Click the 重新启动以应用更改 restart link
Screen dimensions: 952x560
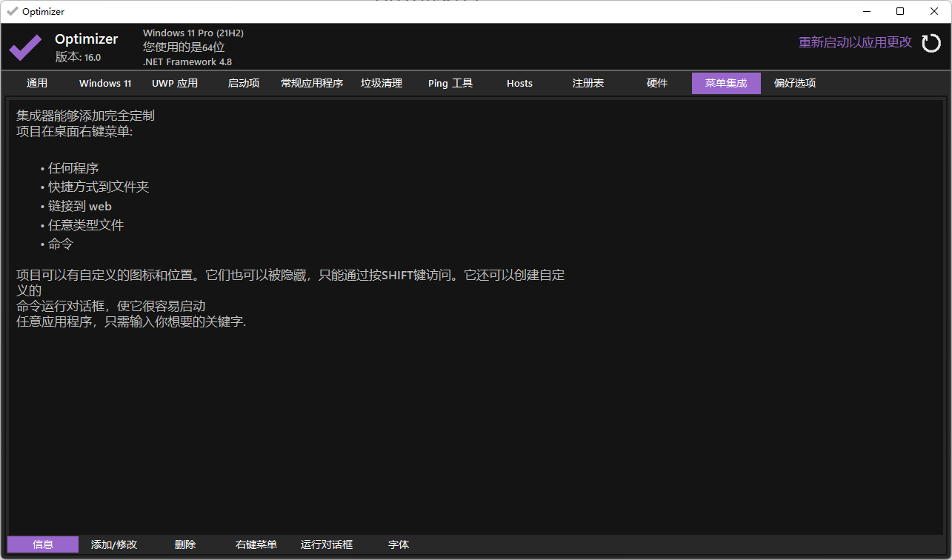(855, 43)
